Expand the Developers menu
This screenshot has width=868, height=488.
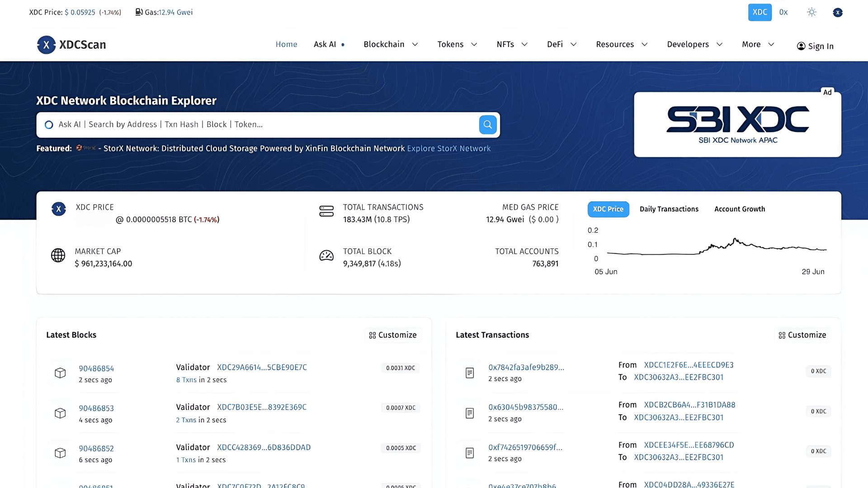[x=694, y=44]
